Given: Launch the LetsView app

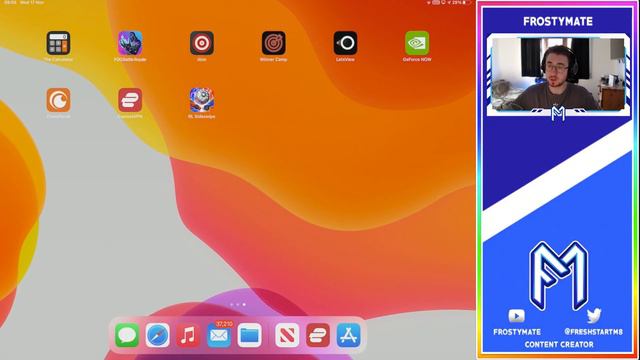Looking at the screenshot, I should [x=345, y=43].
